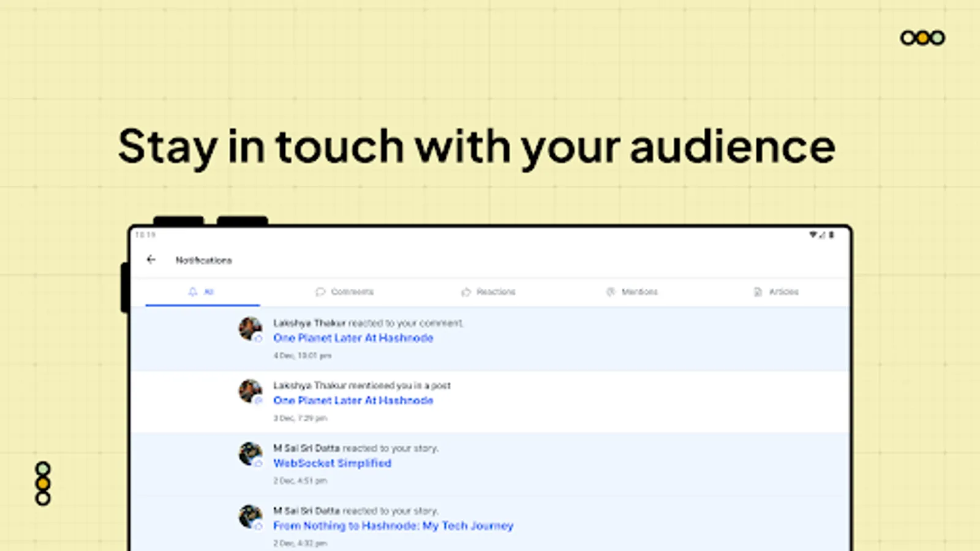The height and width of the screenshot is (551, 980).
Task: Switch to the All notifications tab
Action: click(x=202, y=292)
